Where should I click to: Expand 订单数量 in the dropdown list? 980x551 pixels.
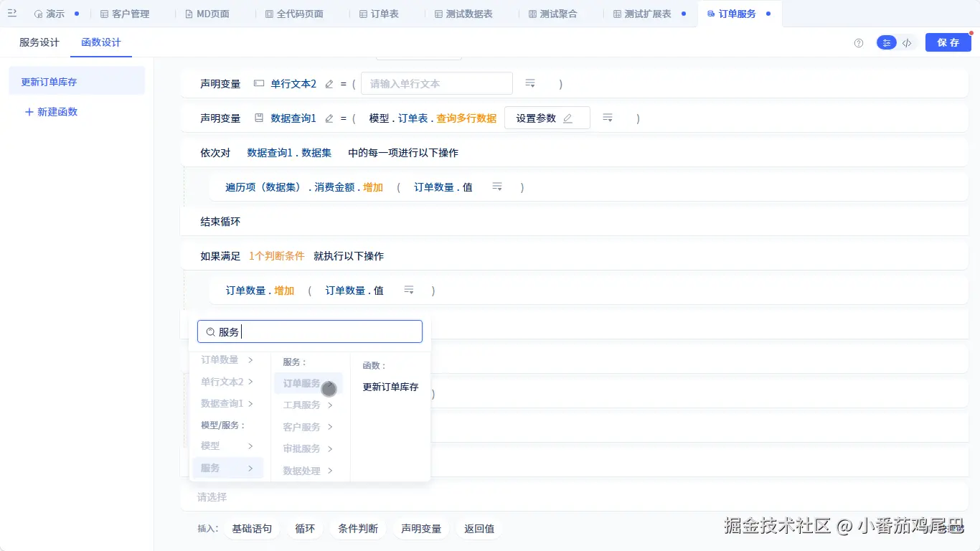tap(227, 359)
